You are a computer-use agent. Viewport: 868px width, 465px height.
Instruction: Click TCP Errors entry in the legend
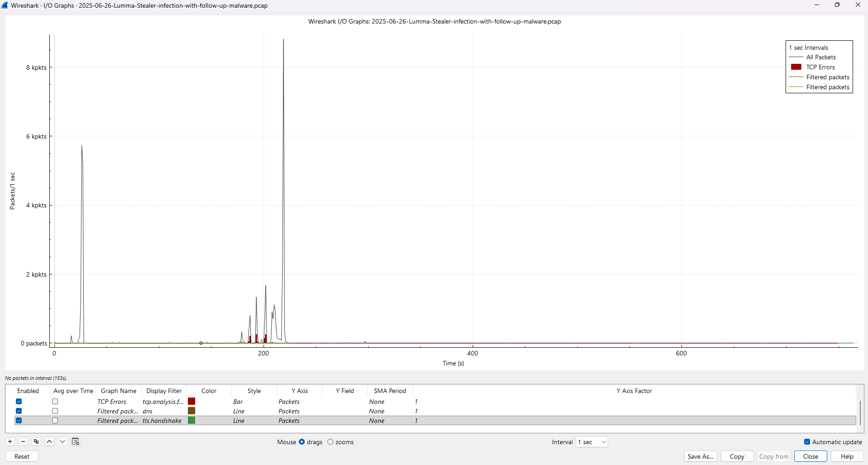point(820,67)
